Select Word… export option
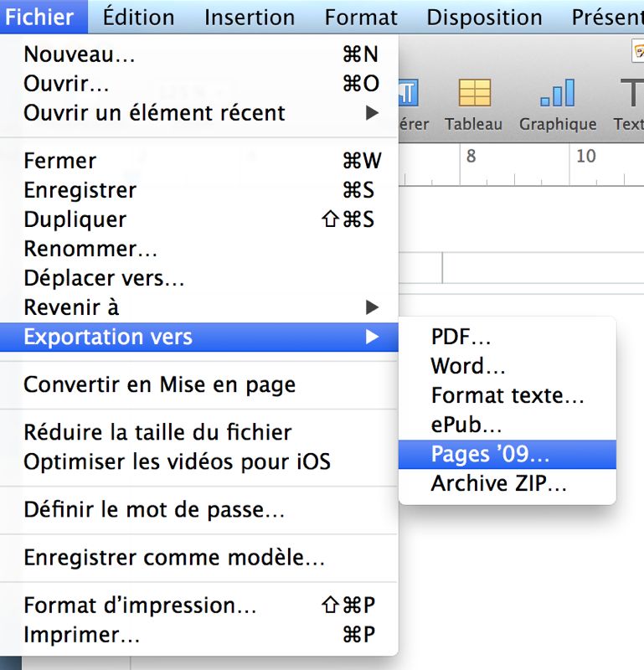This screenshot has width=644, height=670. tap(468, 366)
